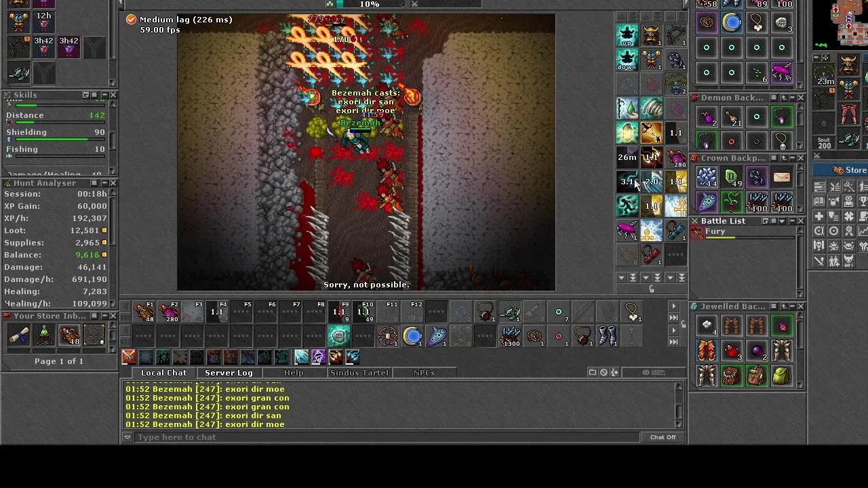
Task: Select the crystal arrows stack showing 14
Action: (707, 178)
